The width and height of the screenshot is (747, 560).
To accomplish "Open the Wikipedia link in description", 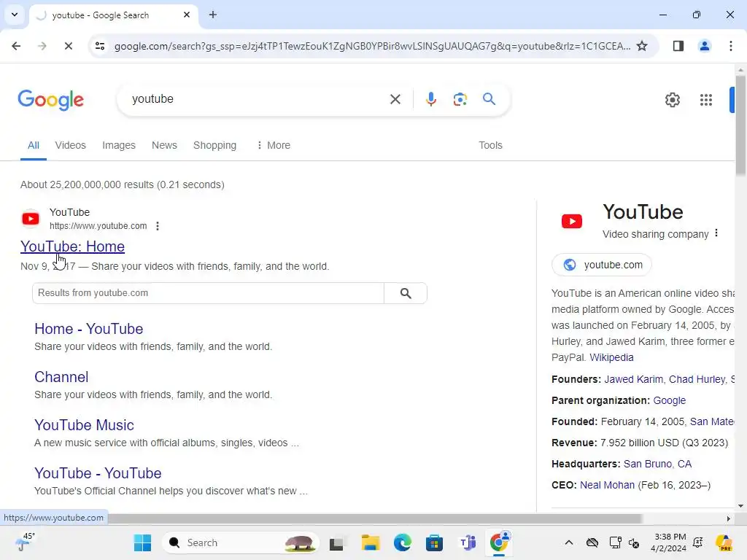I will (x=611, y=357).
